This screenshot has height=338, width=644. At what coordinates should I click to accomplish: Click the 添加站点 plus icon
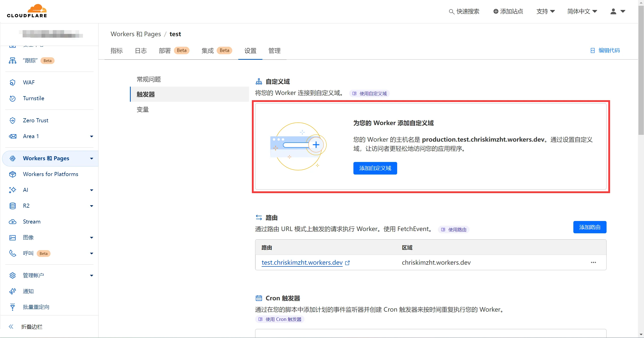click(x=496, y=11)
